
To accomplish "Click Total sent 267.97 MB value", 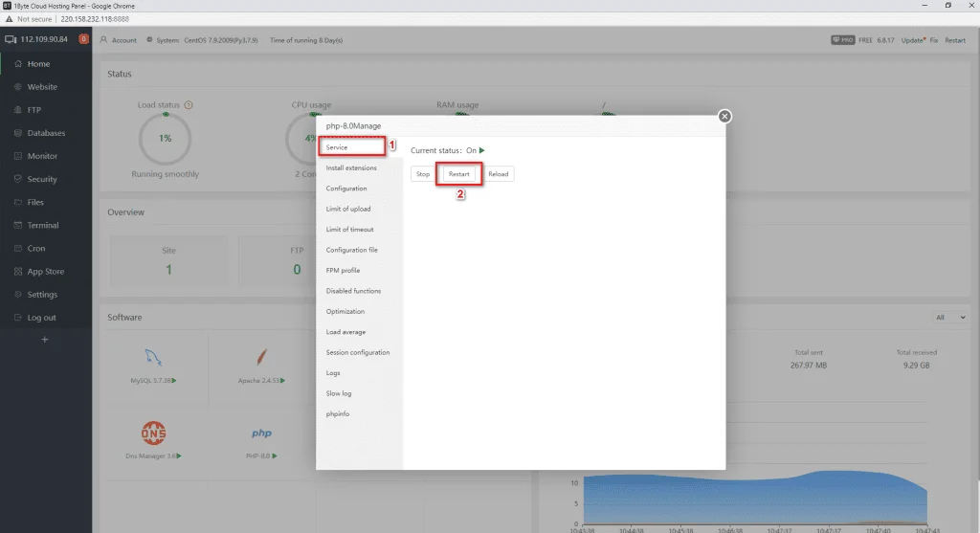I will (808, 366).
